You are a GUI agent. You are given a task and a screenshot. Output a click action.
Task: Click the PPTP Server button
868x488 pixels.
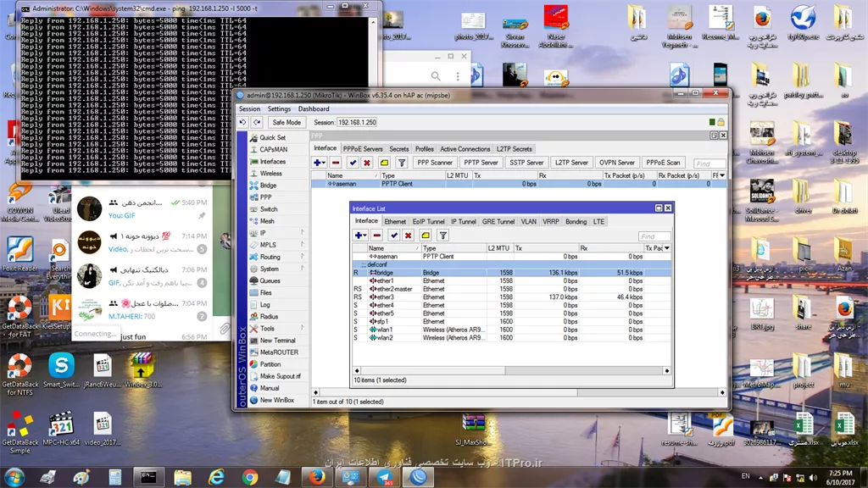[x=481, y=163]
